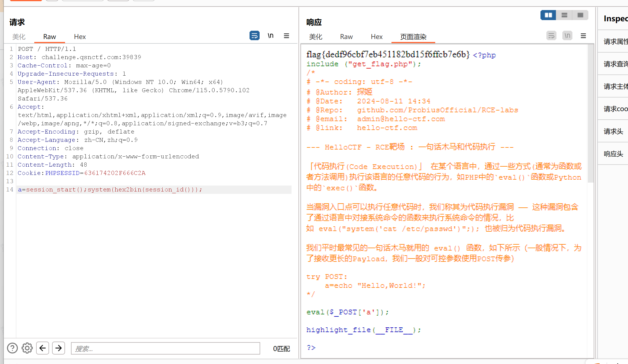Go to previous search match arrow
This screenshot has width=628, height=364.
pyautogui.click(x=43, y=348)
